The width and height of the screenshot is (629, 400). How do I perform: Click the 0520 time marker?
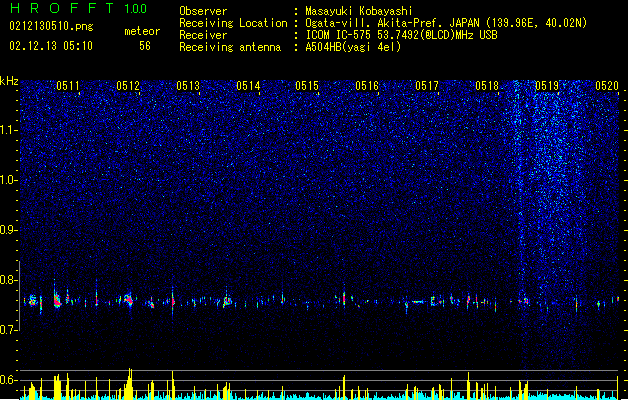click(607, 86)
